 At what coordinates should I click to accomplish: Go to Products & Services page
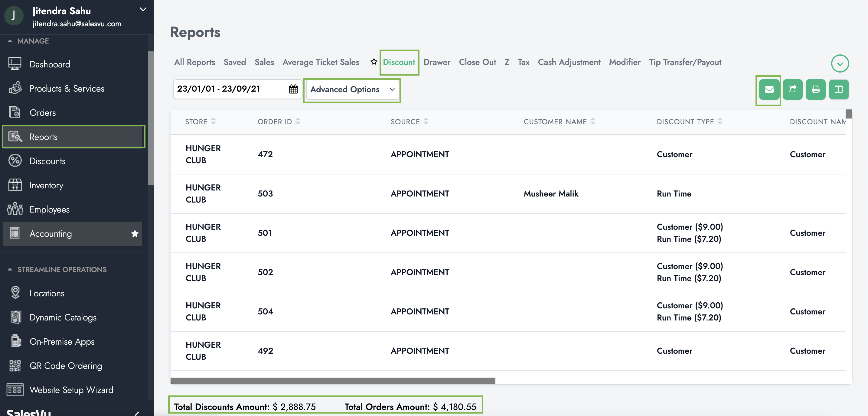pyautogui.click(x=67, y=88)
